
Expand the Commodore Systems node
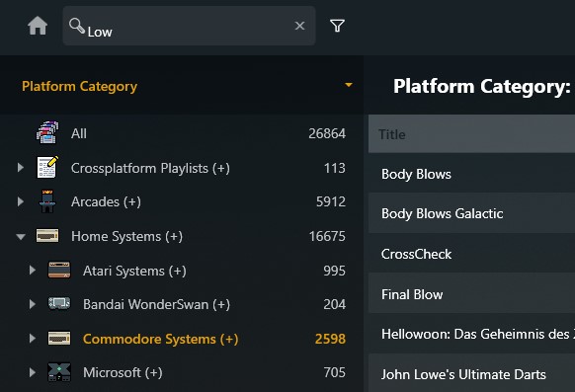pos(33,338)
